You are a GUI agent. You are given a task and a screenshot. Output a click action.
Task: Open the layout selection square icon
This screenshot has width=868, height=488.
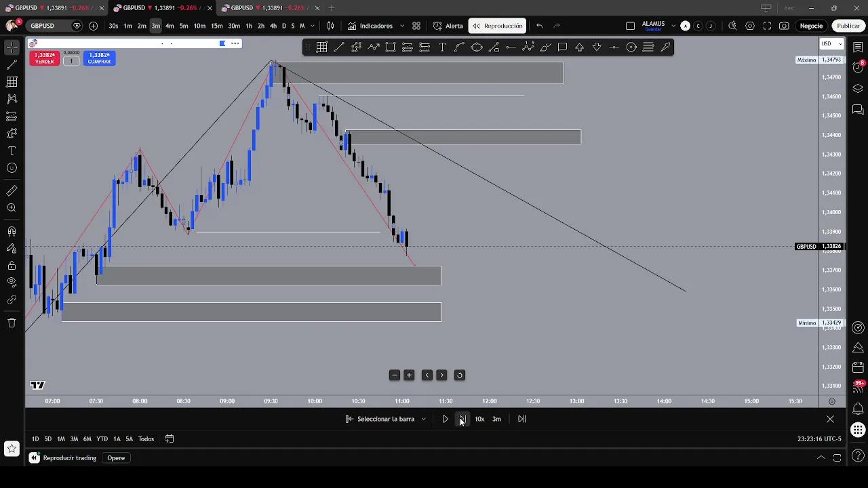[x=630, y=26]
